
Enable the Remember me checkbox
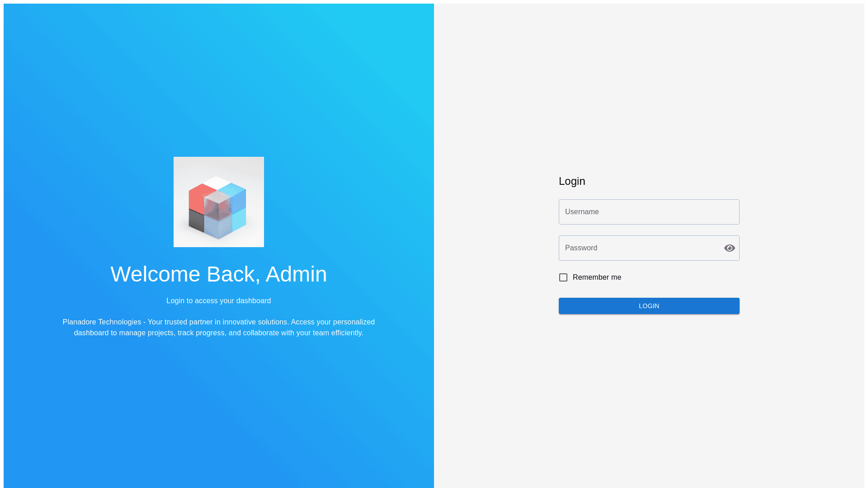pyautogui.click(x=563, y=277)
